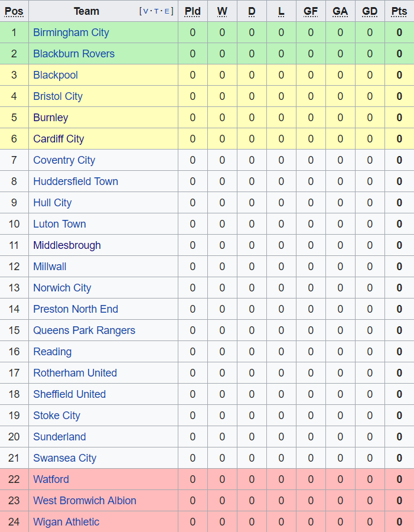Click the V view-template link
Screen dimensions: 414x532
click(x=146, y=11)
